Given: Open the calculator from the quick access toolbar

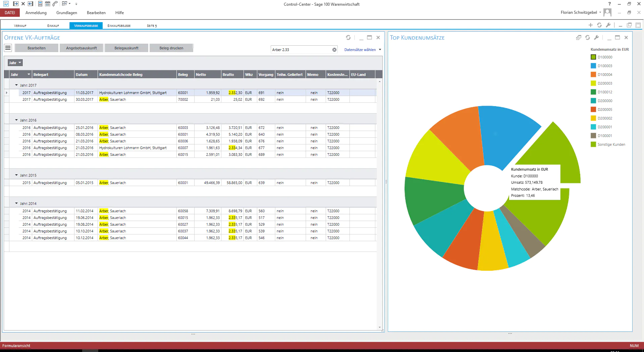Looking at the screenshot, I should [x=40, y=4].
